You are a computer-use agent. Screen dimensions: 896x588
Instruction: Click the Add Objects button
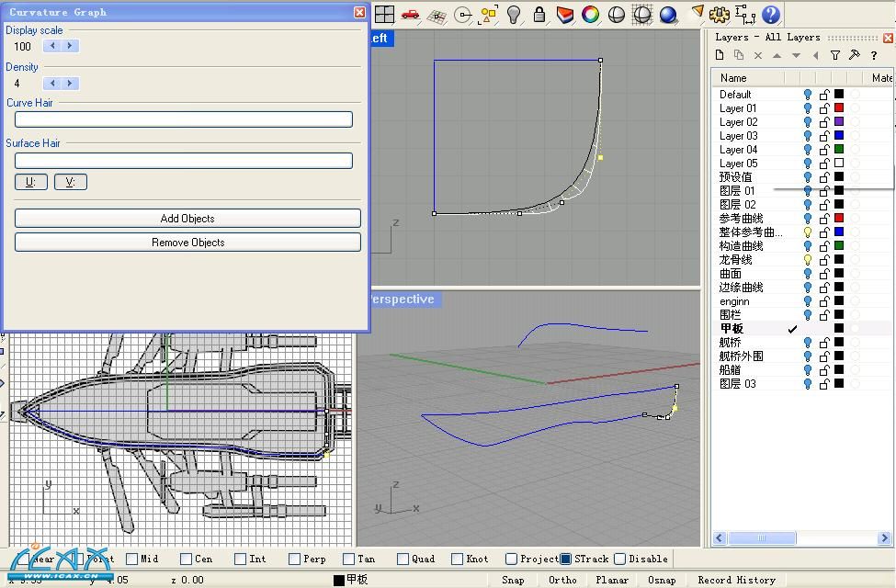pyautogui.click(x=187, y=219)
